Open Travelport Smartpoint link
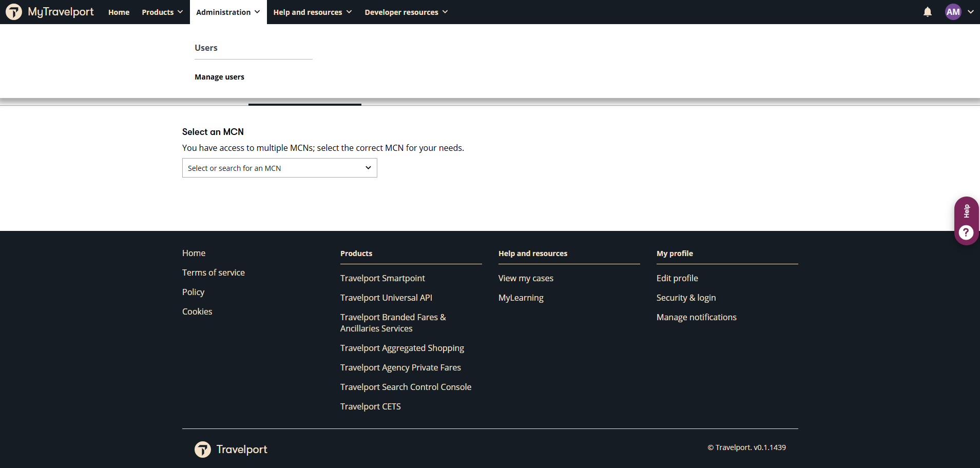 (382, 278)
